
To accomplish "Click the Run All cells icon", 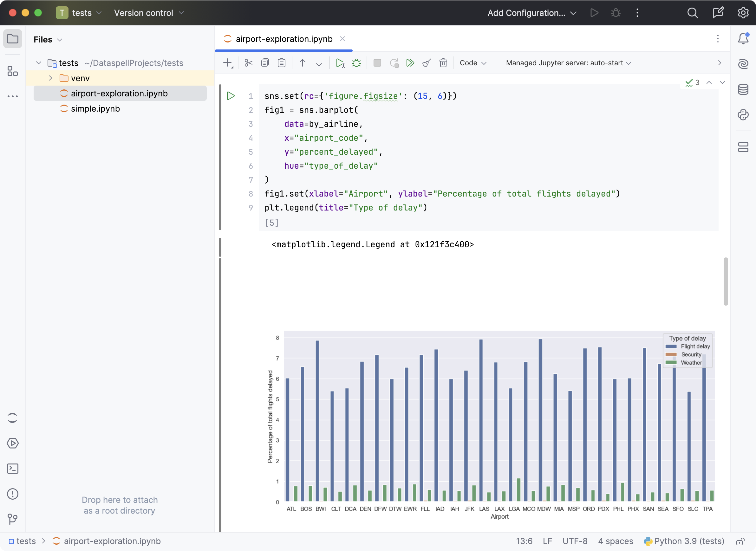I will click(410, 63).
